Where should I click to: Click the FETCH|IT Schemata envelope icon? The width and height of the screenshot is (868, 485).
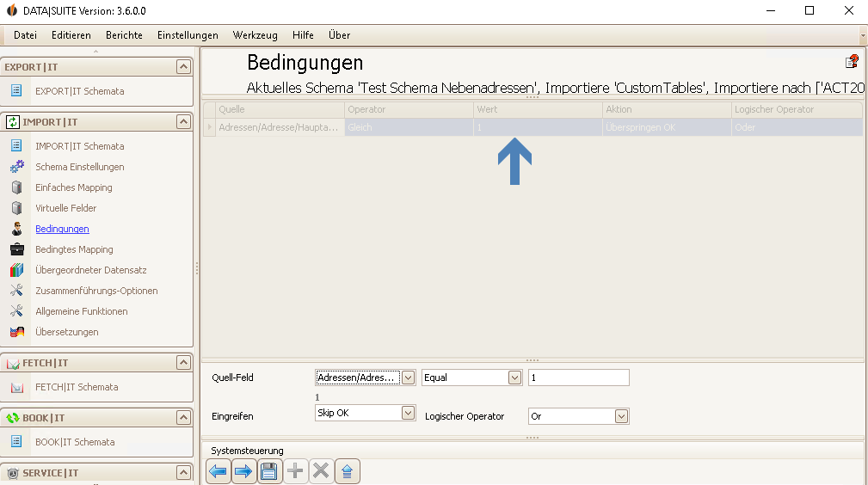click(16, 387)
